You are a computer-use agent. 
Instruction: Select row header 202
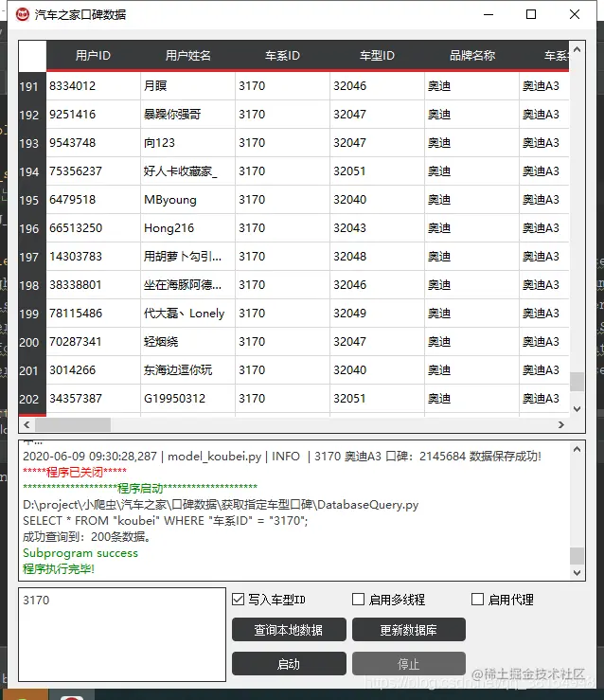(32, 399)
